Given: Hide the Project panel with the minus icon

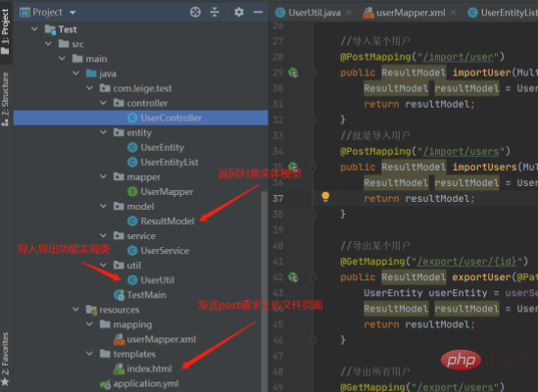Looking at the screenshot, I should (258, 12).
